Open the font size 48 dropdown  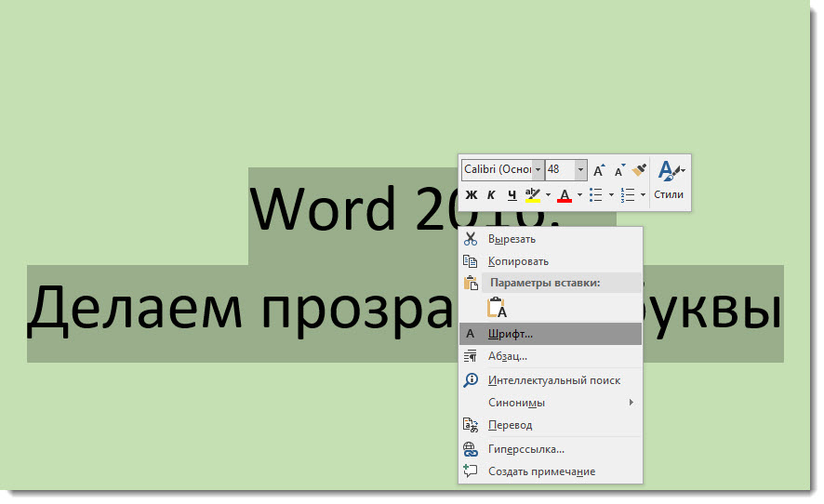point(581,170)
